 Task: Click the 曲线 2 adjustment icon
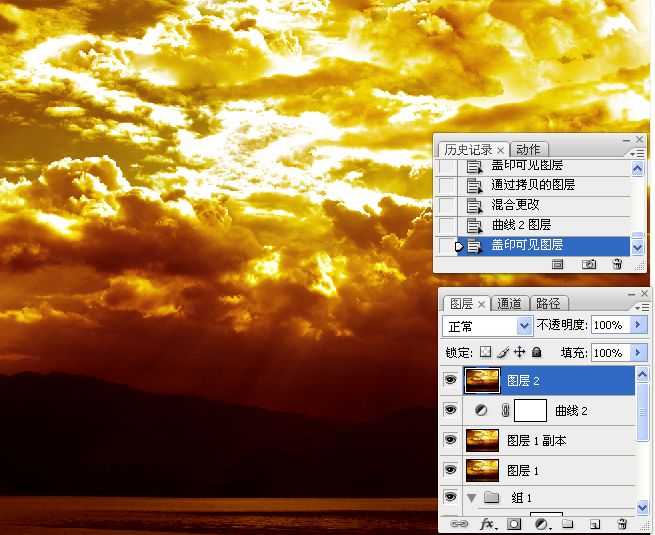tap(481, 411)
